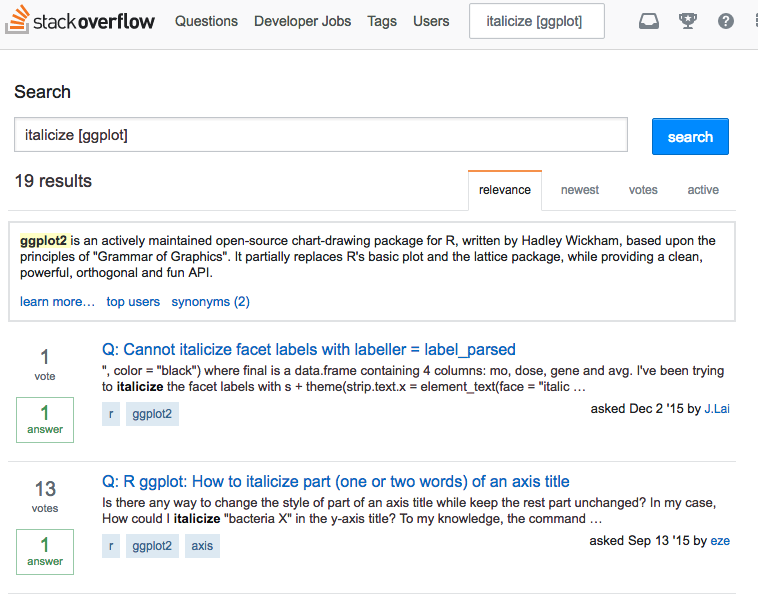
Task: Open Tags in the top navigation
Action: pos(382,21)
